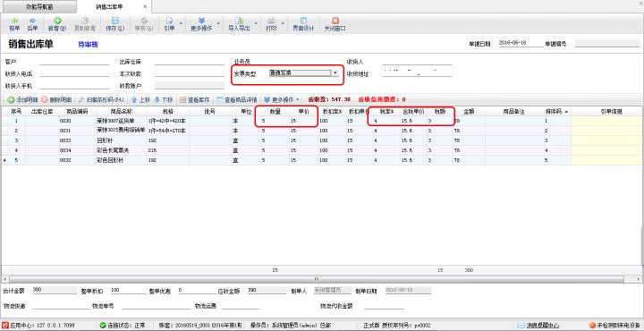Go to previous document with 前单 arrow
Viewport: 644px width, 331px height.
coord(14,24)
